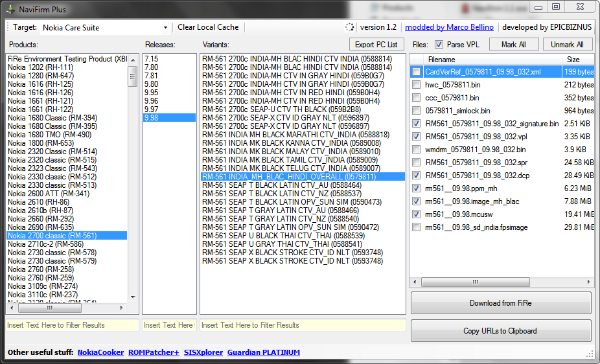The height and width of the screenshot is (364, 600).
Task: Select variant INDIA MK BLACK TAMIL CTV_INDIA (0589009)
Action: tap(303, 160)
